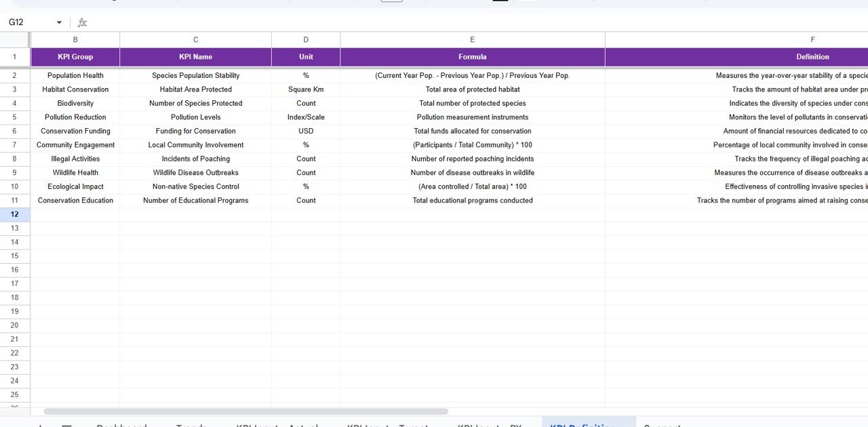Screen dimensions: 868x427
Task: Click the horizontal scrollbar thumb
Action: coord(245,411)
